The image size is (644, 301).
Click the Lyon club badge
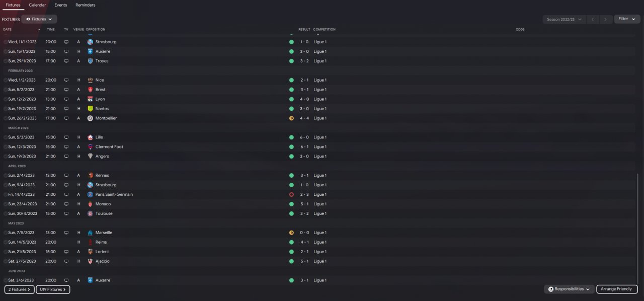(90, 99)
